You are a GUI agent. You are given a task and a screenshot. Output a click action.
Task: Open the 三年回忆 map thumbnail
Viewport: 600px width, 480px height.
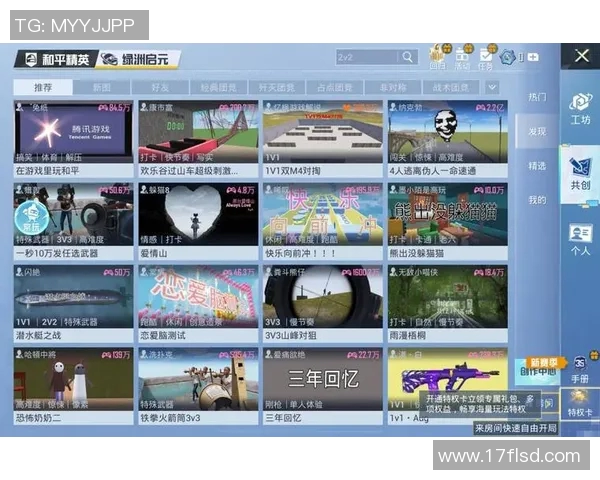pyautogui.click(x=323, y=379)
